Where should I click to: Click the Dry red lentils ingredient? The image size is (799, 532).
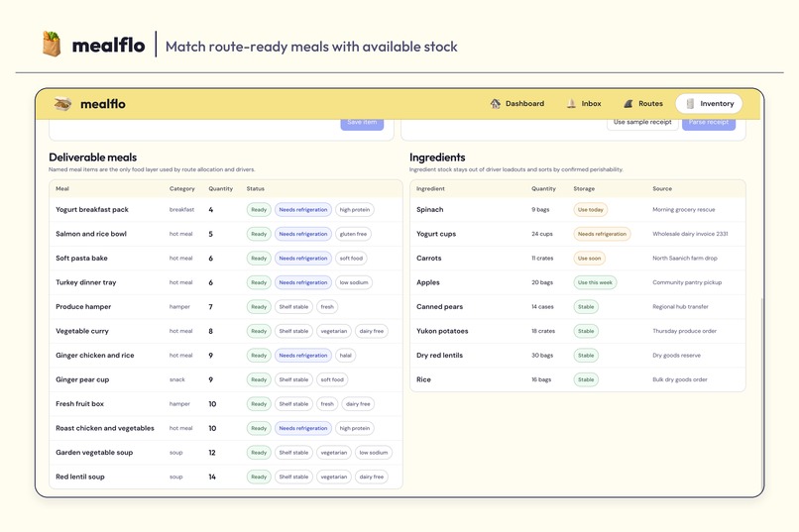tap(439, 356)
